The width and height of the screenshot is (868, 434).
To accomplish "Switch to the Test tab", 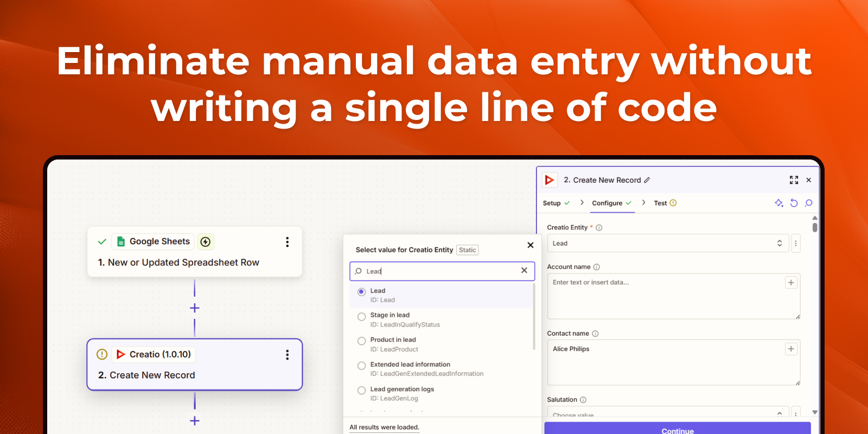I will (660, 203).
